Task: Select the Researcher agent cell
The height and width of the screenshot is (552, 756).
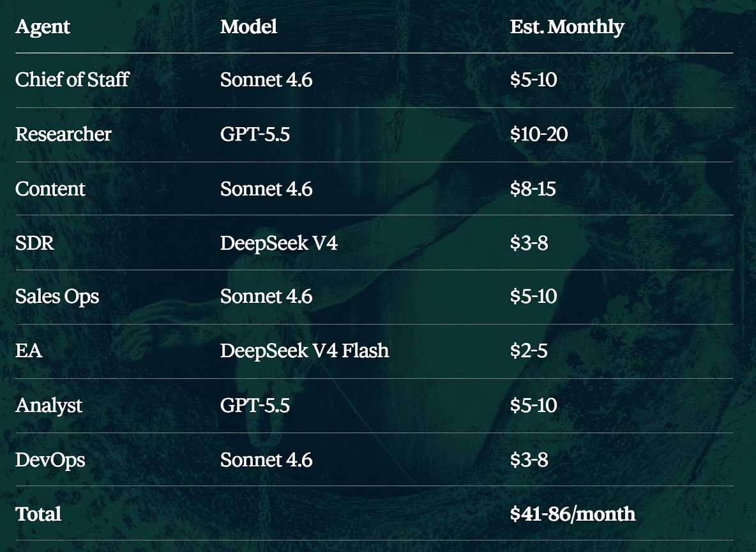Action: click(x=63, y=134)
